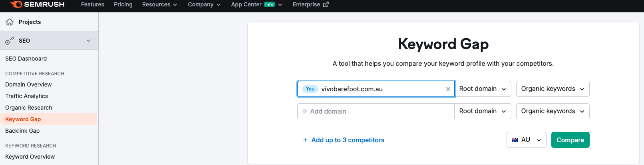The width and height of the screenshot is (644, 165).
Task: Open the first Root domain dropdown
Action: click(x=483, y=89)
